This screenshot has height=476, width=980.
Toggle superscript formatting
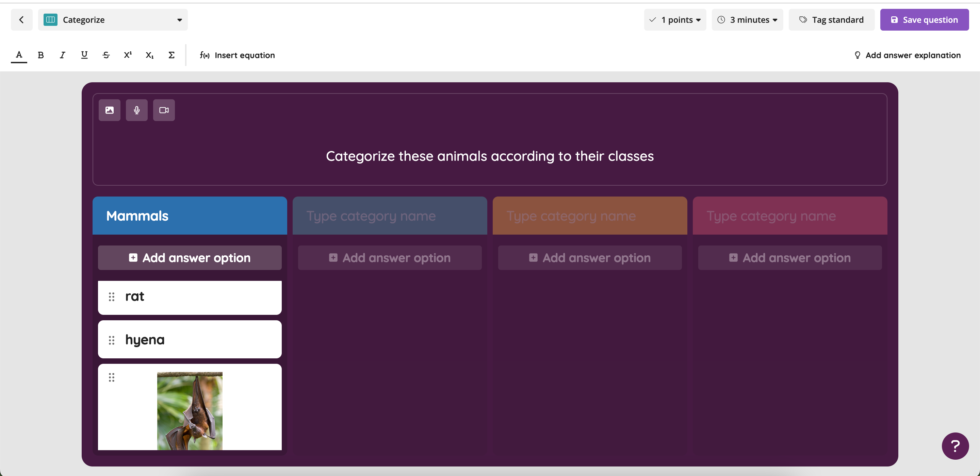[128, 55]
